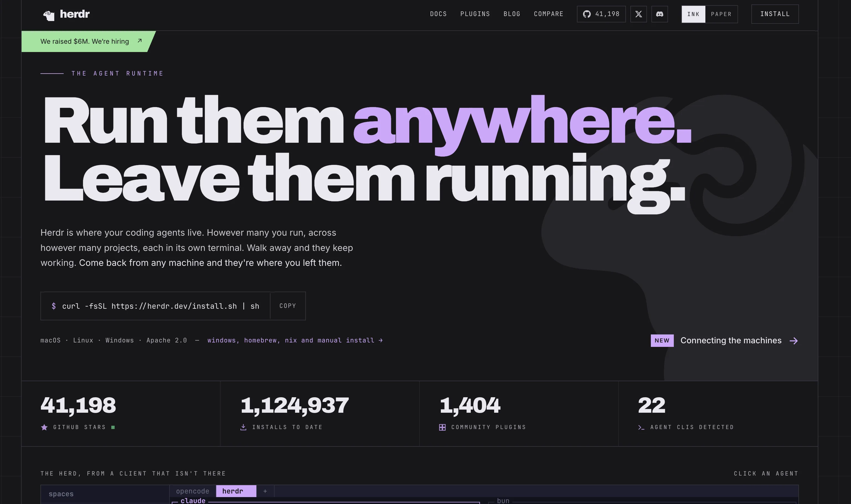Click the claude pane title
The width and height of the screenshot is (851, 504).
[x=193, y=501]
